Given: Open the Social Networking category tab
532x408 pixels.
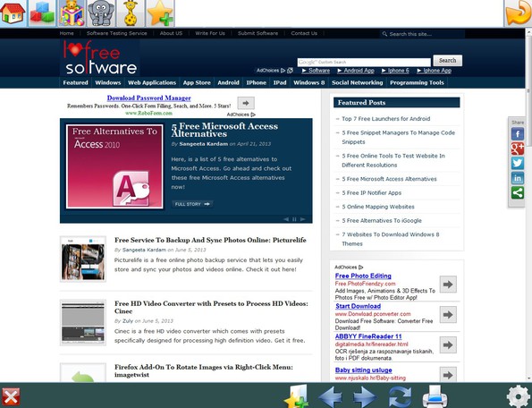Looking at the screenshot, I should pyautogui.click(x=358, y=82).
